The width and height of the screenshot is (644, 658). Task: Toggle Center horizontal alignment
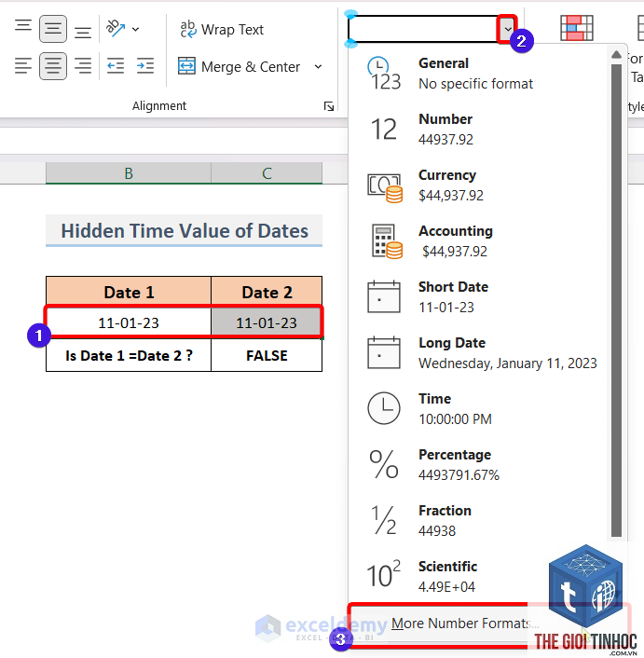pyautogui.click(x=53, y=66)
